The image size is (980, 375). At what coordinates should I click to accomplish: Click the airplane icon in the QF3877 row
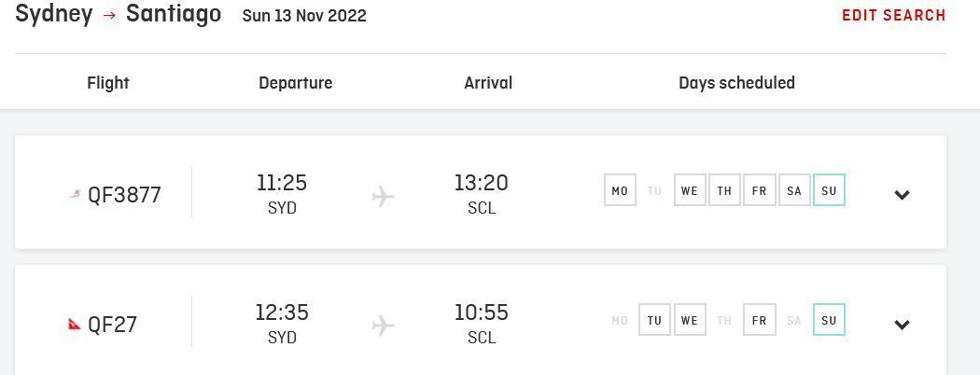[383, 197]
